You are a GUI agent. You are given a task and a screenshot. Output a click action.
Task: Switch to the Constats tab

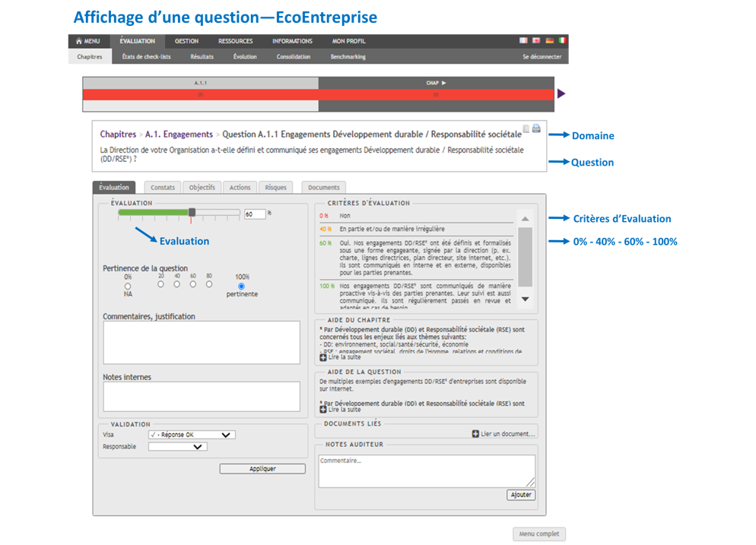tap(162, 187)
